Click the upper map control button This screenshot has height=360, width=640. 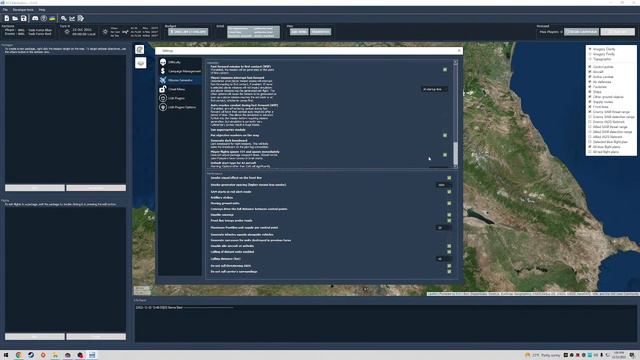pyautogui.click(x=140, y=50)
